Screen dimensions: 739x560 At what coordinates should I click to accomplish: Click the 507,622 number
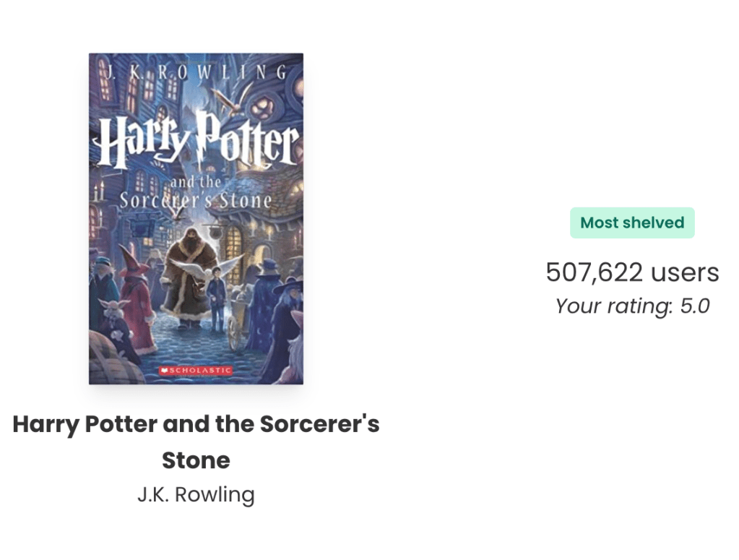pyautogui.click(x=594, y=272)
